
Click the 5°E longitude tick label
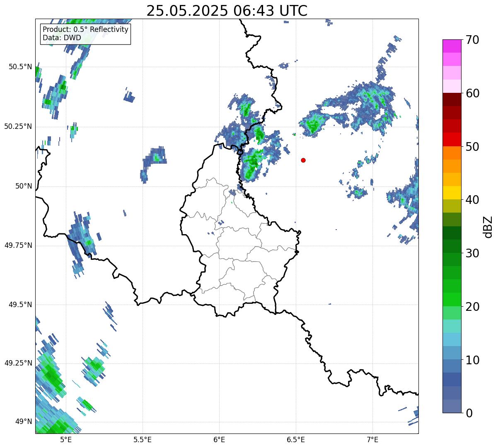[66, 440]
